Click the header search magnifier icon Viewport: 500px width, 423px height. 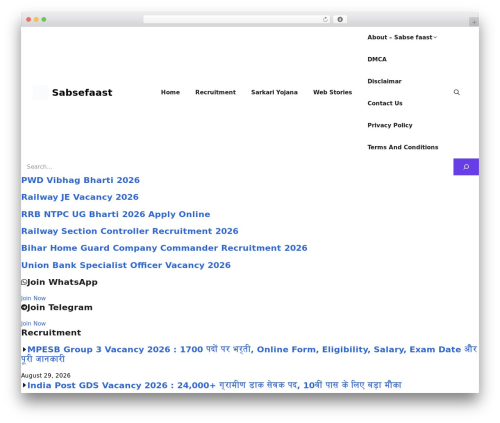(456, 92)
